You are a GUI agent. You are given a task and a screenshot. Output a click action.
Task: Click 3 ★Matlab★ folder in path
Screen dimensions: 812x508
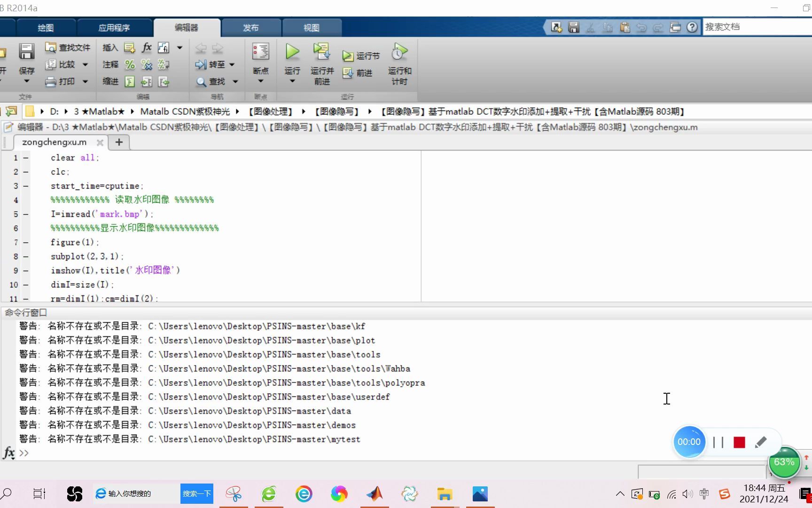pos(99,111)
